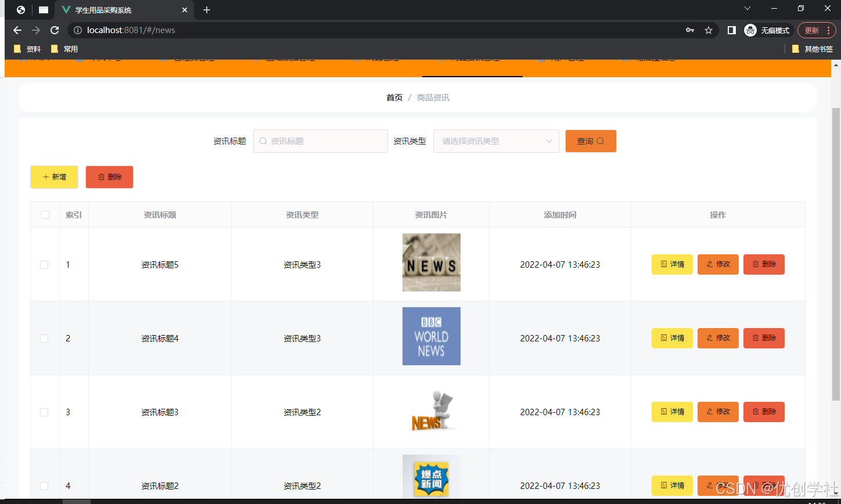Viewport: 841px width, 504px height.
Task: Bookmark this page with the star
Action: pyautogui.click(x=709, y=30)
